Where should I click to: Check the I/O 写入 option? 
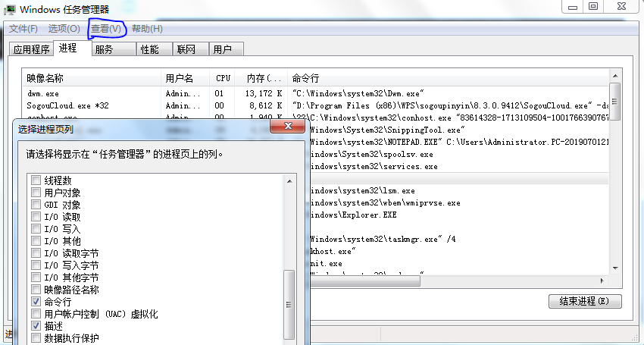[x=36, y=229]
